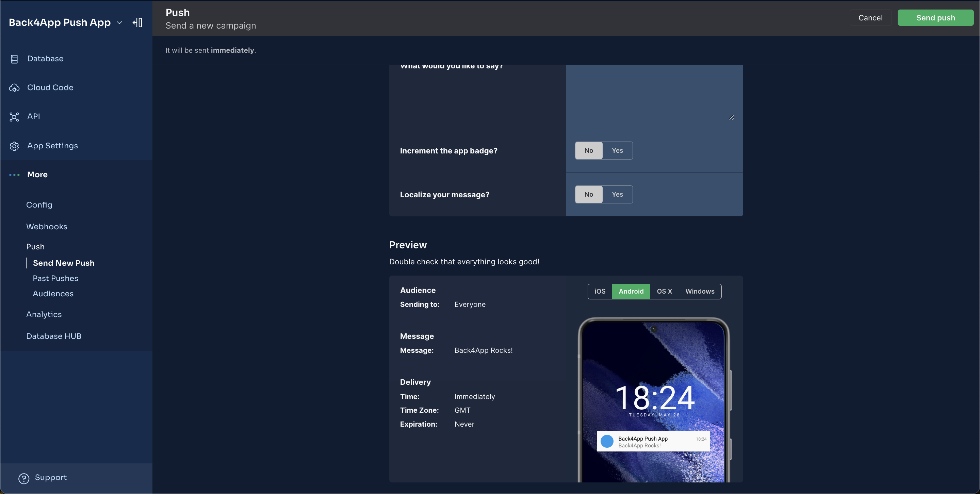The height and width of the screenshot is (494, 980).
Task: Open the Database section
Action: (x=45, y=59)
